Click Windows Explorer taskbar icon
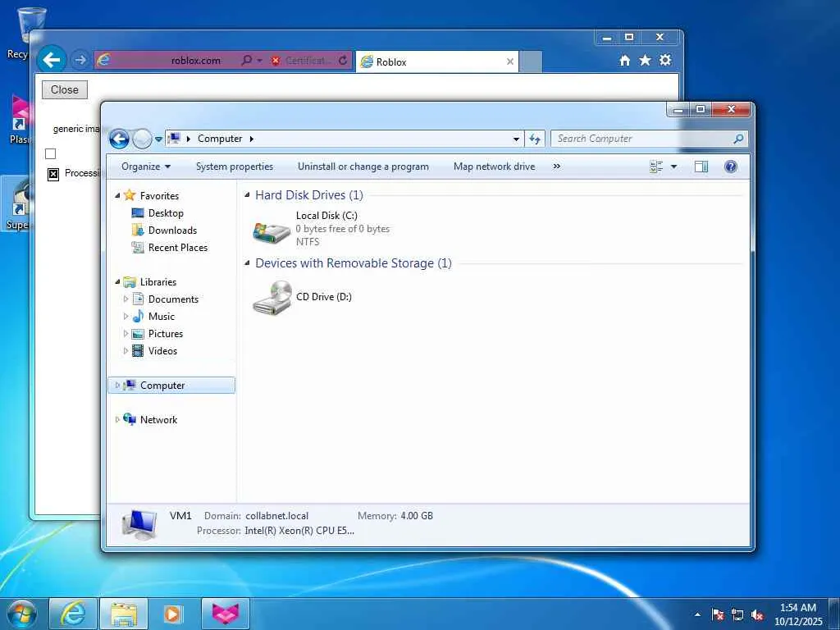Image resolution: width=840 pixels, height=630 pixels. [x=124, y=614]
